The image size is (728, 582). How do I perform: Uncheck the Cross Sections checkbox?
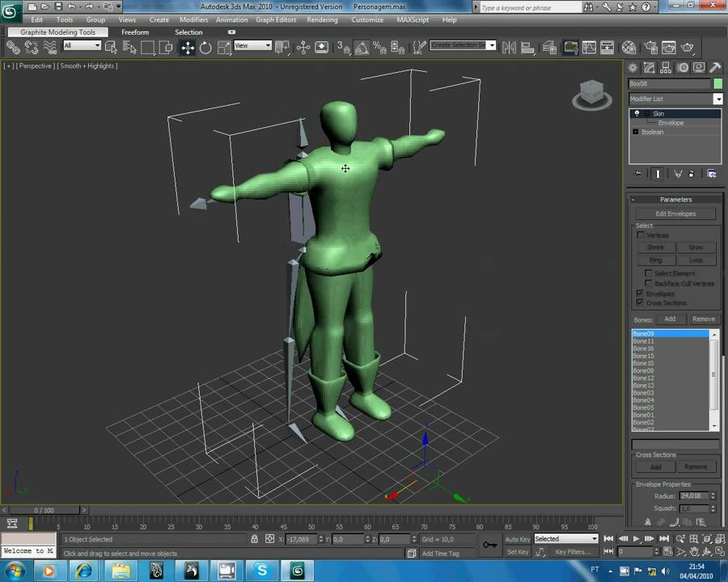pyautogui.click(x=639, y=302)
